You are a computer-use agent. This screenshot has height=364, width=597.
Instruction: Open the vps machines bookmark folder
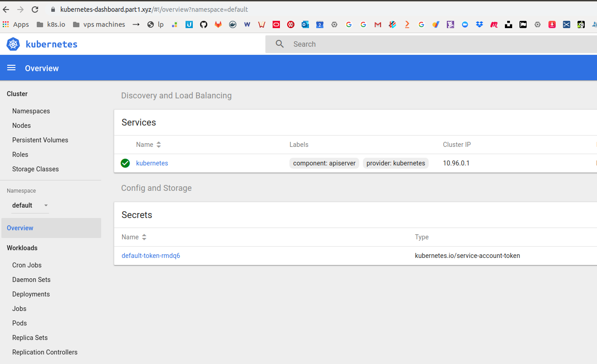(x=99, y=24)
